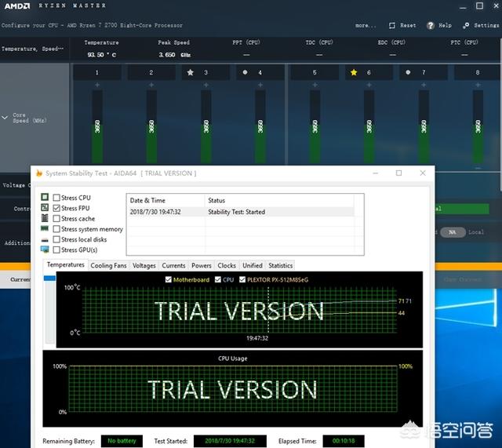Switch to the Cooling Fans tab

[108, 265]
